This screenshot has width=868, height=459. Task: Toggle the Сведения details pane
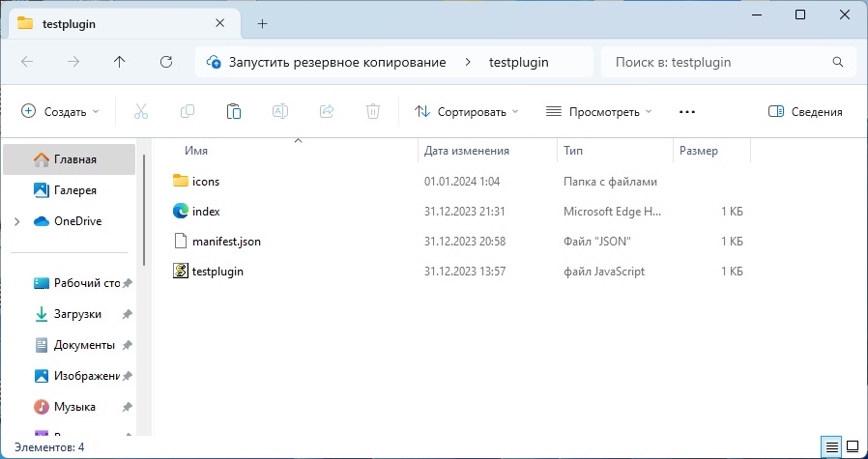click(x=805, y=112)
